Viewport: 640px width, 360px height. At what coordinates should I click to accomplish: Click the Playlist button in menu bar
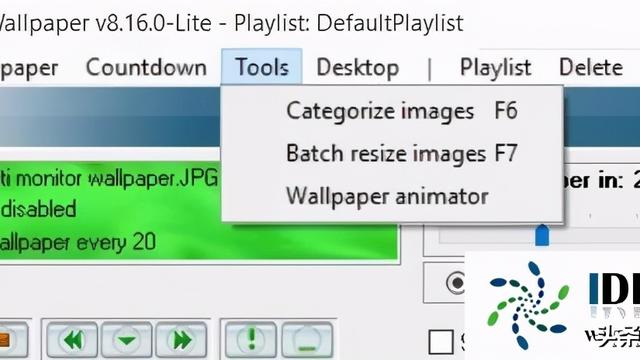pyautogui.click(x=496, y=67)
